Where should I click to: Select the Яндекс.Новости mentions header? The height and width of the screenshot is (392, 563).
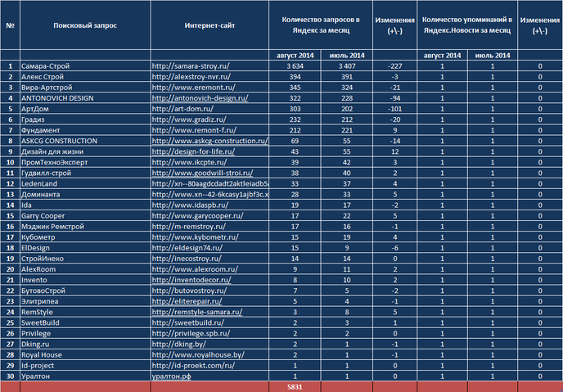[x=467, y=25]
